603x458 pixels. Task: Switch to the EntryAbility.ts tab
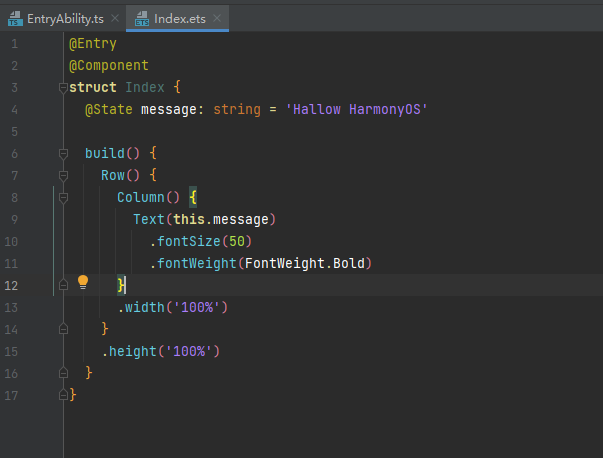point(65,18)
